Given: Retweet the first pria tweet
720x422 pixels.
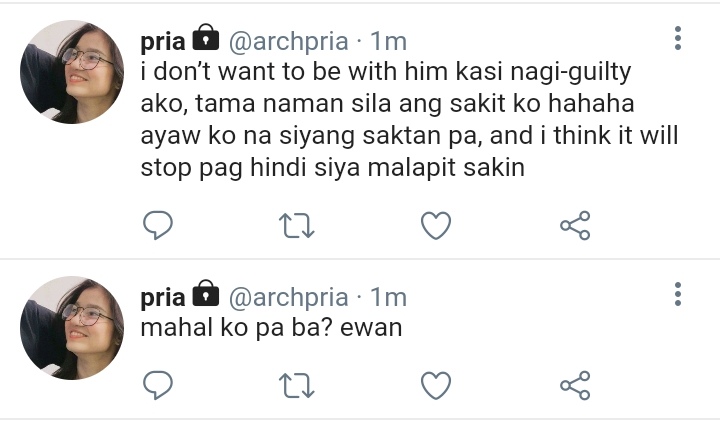Looking at the screenshot, I should coord(297,225).
